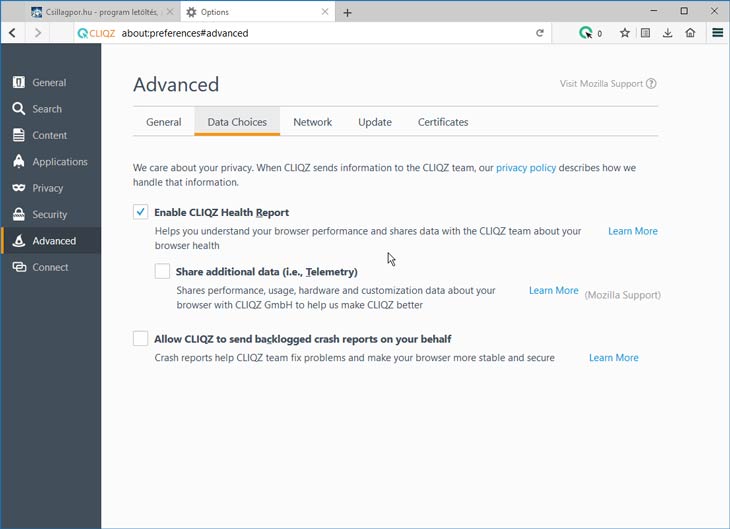This screenshot has width=730, height=529.
Task: Click Learn More beside Health Report
Action: click(x=633, y=231)
